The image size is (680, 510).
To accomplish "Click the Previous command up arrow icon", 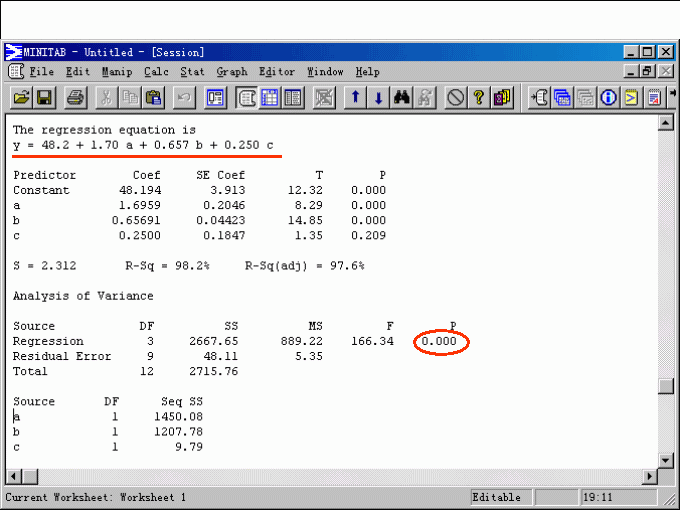I will (355, 97).
